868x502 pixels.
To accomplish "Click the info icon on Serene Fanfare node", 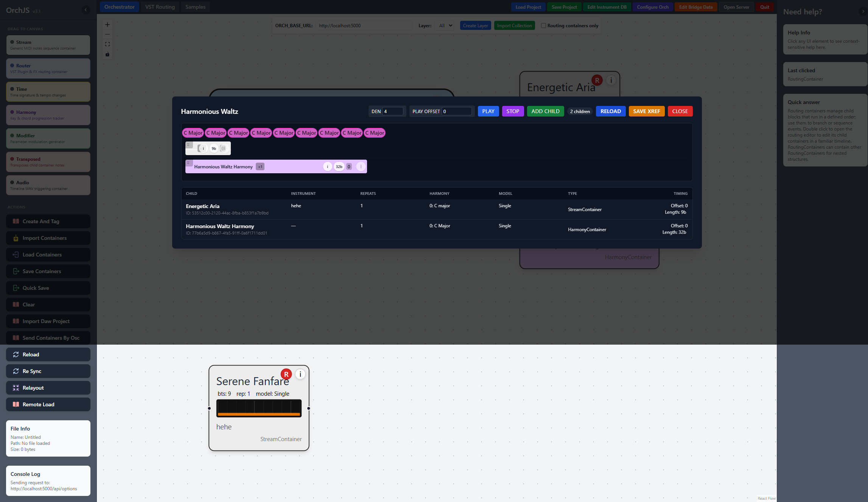I will [300, 374].
